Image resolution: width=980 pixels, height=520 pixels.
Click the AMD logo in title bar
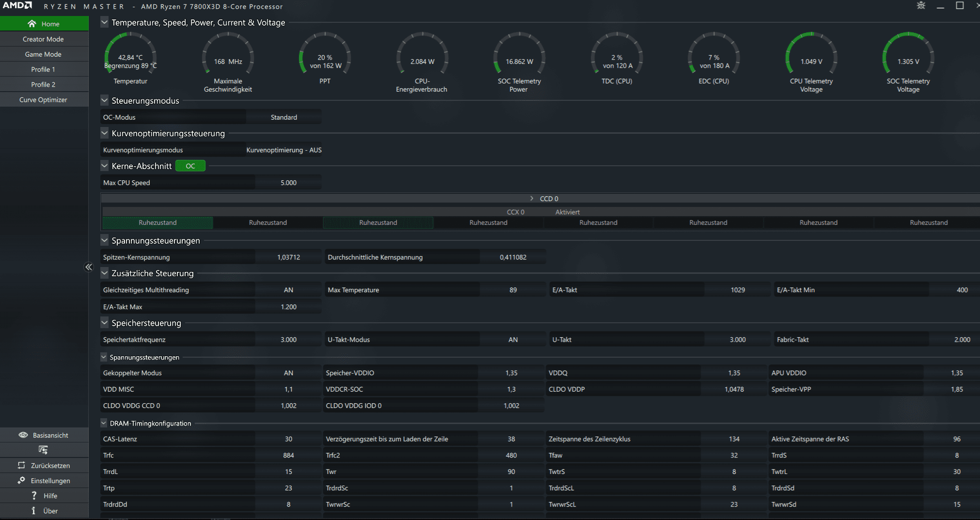(x=17, y=6)
